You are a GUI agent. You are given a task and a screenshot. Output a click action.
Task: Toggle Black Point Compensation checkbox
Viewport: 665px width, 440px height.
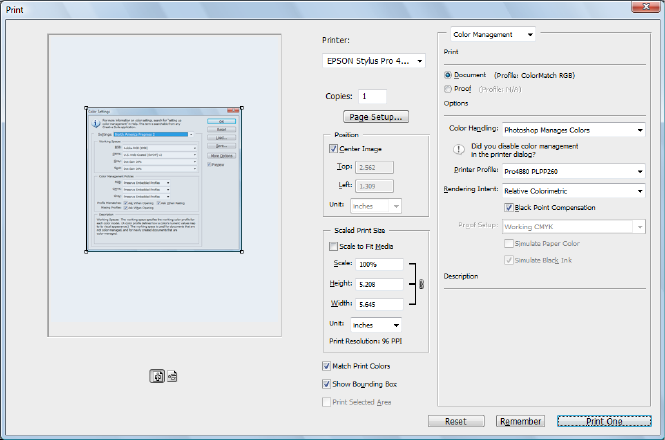508,208
